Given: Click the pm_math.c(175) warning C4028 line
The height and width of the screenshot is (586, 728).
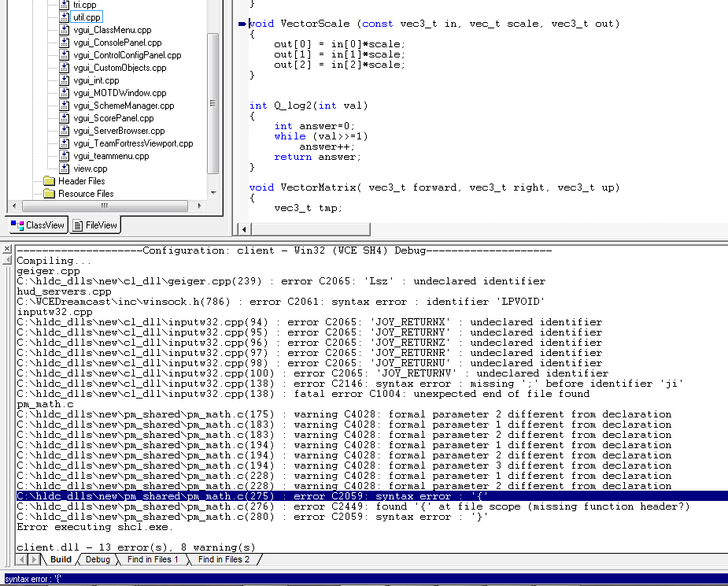Looking at the screenshot, I should pos(344,414).
